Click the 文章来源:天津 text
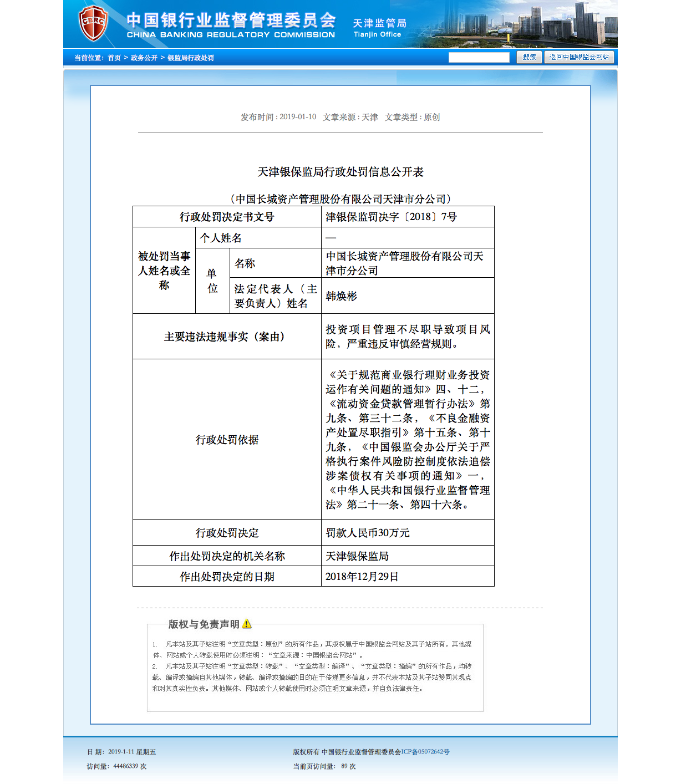This screenshot has width=681, height=784. 350,117
